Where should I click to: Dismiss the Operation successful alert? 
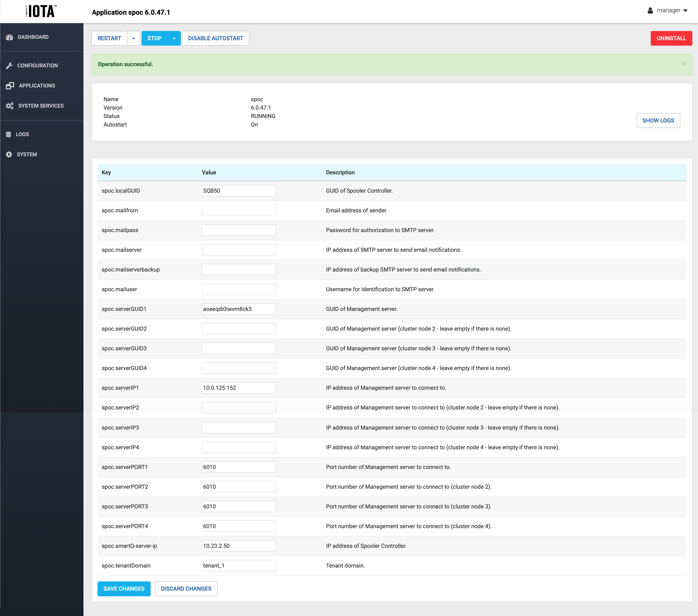tap(684, 64)
